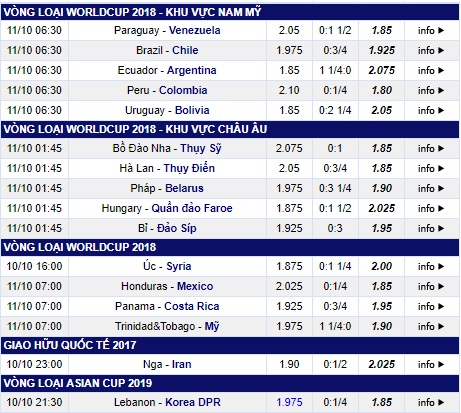Open info arrow for Pháp - Belarus row
This screenshot has width=461, height=413.
tap(431, 188)
